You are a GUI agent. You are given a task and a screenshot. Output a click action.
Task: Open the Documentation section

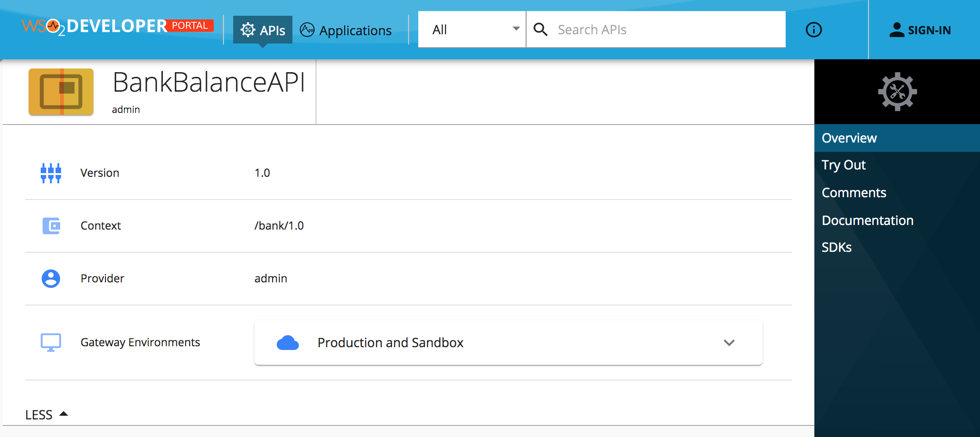[x=867, y=220]
